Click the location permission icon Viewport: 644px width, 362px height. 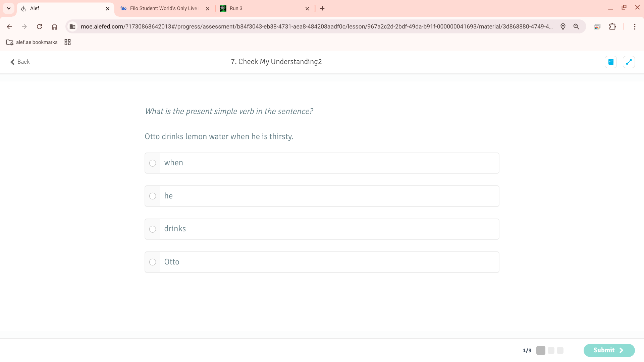pyautogui.click(x=563, y=26)
